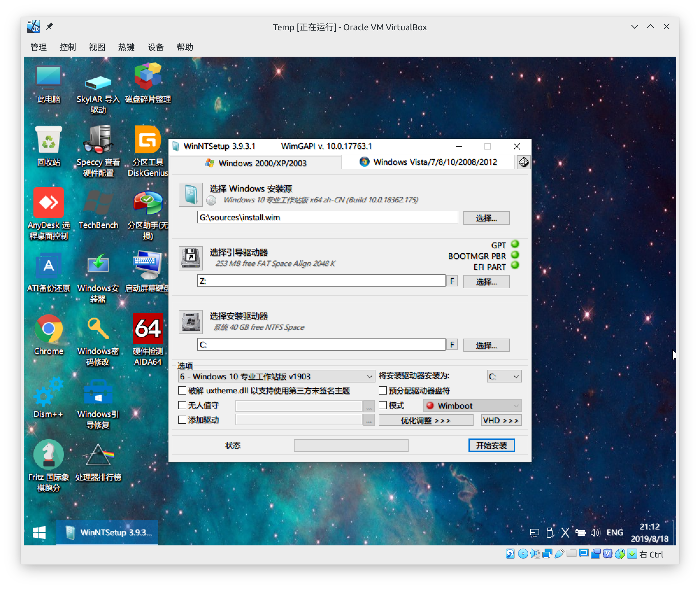The width and height of the screenshot is (700, 589).
Task: Switch to Windows 2000/XP/2003 tab
Action: click(256, 163)
